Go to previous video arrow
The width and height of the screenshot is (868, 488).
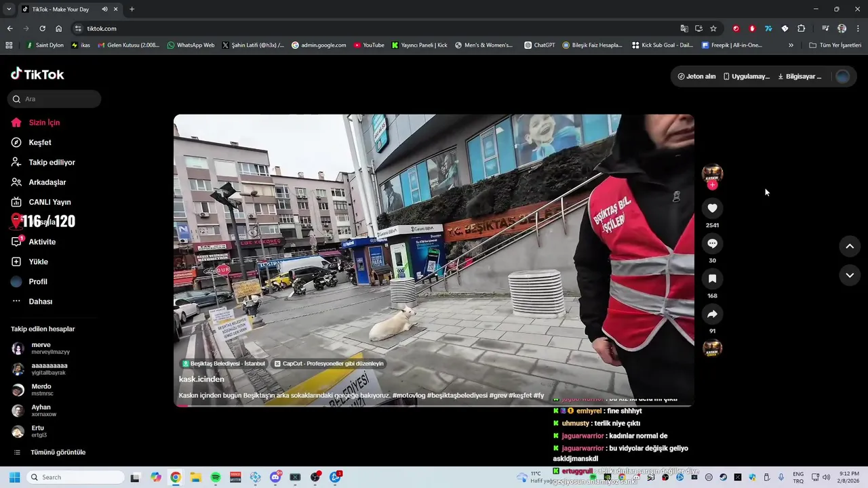pyautogui.click(x=850, y=246)
